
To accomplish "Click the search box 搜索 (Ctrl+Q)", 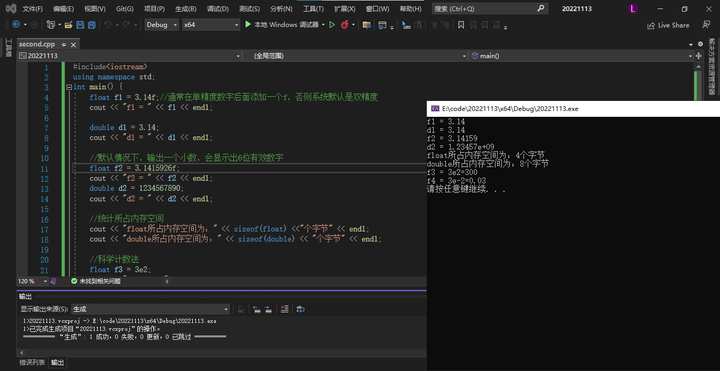I will click(x=490, y=8).
